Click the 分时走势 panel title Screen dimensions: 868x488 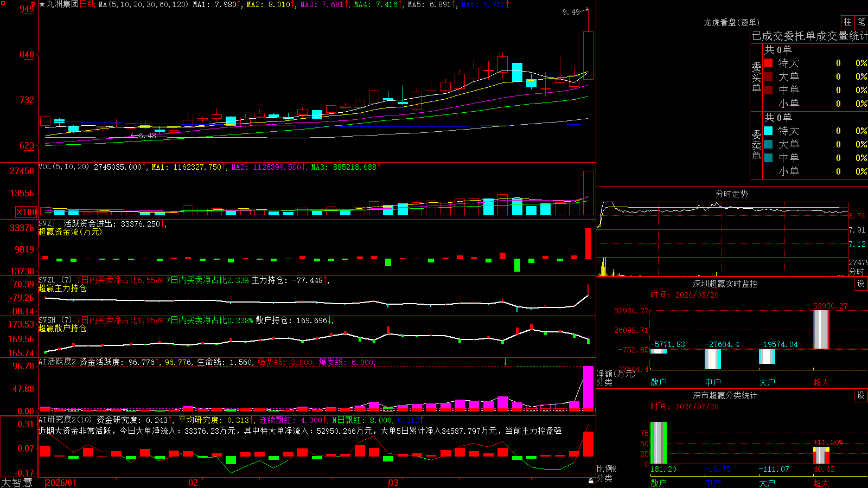tap(731, 194)
